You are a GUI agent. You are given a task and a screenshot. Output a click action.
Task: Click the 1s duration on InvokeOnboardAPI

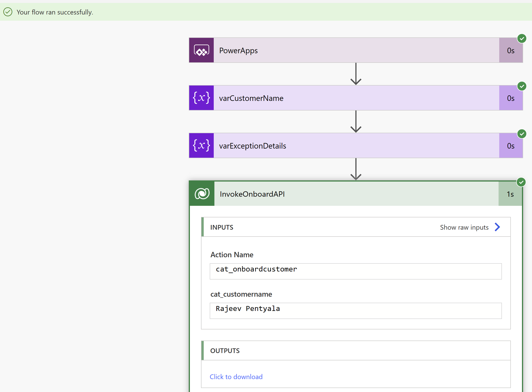click(x=510, y=194)
